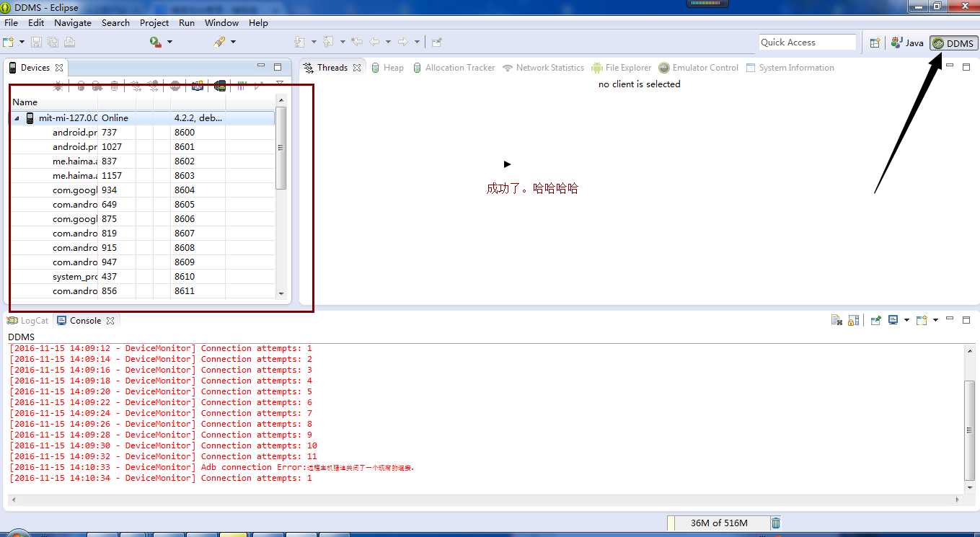Open the Window menu
Viewport: 980px width, 537px height.
[x=221, y=23]
